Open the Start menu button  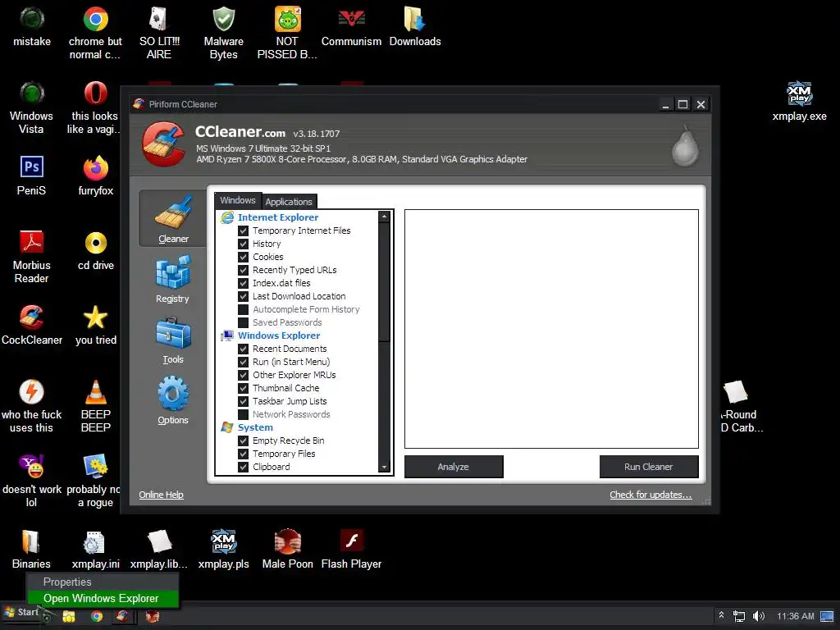click(x=21, y=612)
